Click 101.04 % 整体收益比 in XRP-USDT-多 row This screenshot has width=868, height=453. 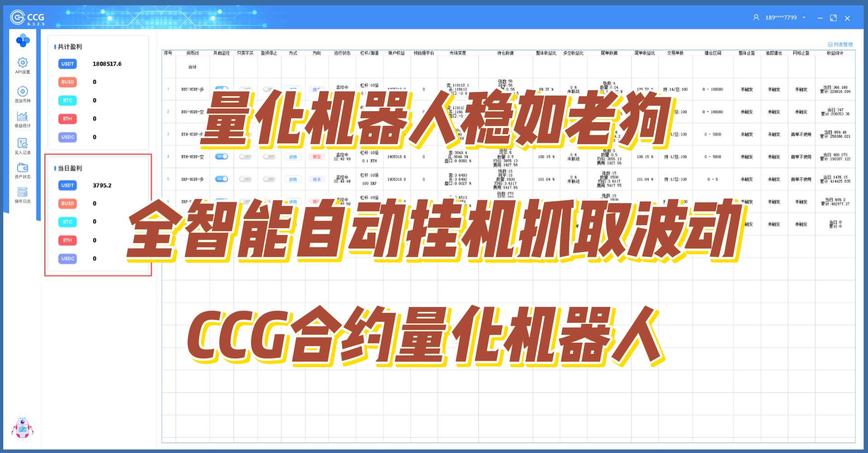coord(546,179)
